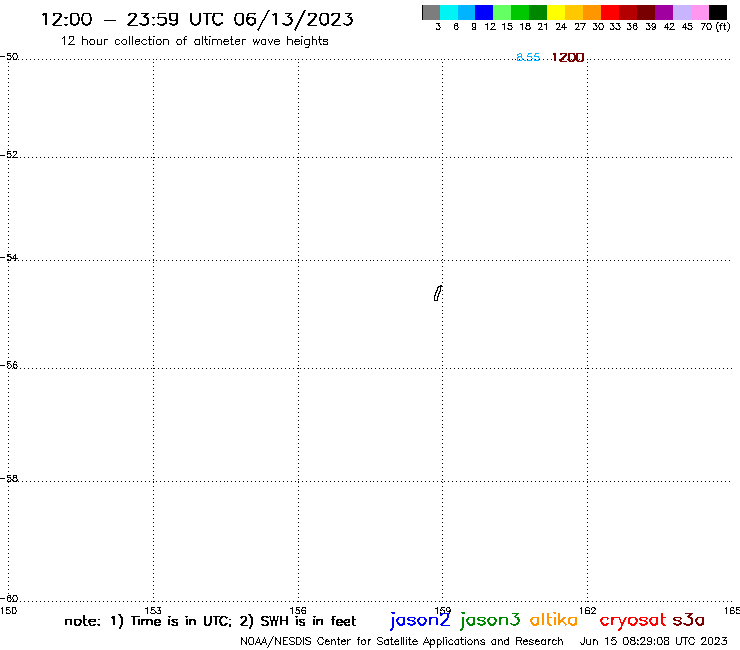
Task: Click the bright red legend swatch
Action: pyautogui.click(x=610, y=12)
